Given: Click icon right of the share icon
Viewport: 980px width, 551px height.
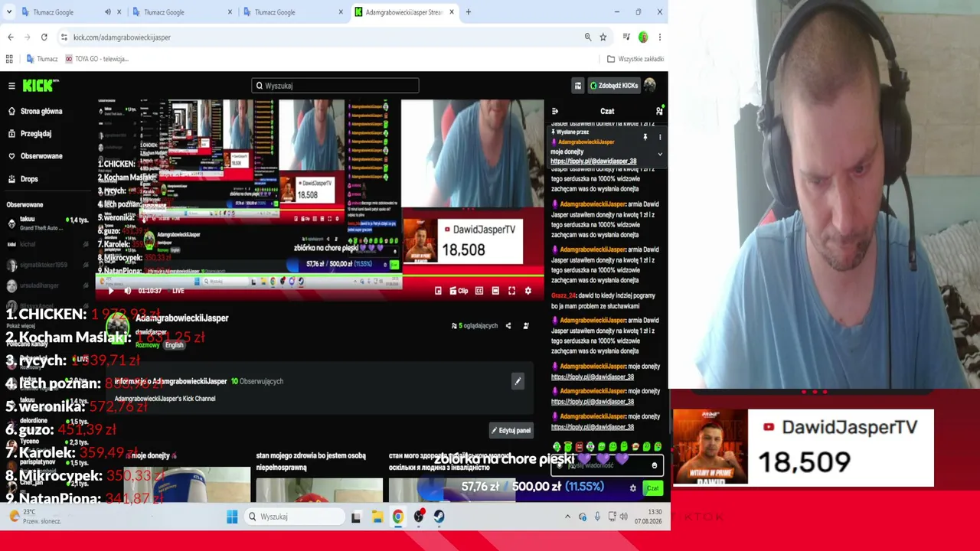Looking at the screenshot, I should point(526,326).
